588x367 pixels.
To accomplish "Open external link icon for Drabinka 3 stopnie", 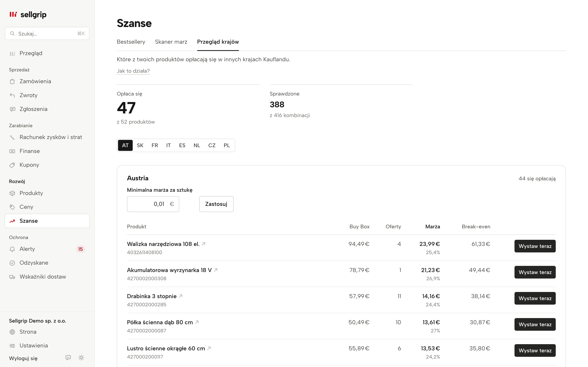I will click(181, 296).
